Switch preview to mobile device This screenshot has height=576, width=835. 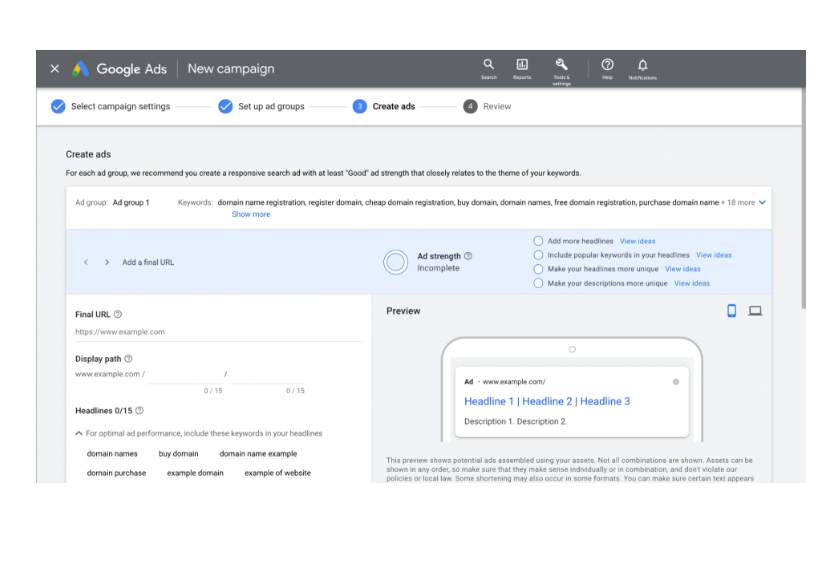[732, 311]
